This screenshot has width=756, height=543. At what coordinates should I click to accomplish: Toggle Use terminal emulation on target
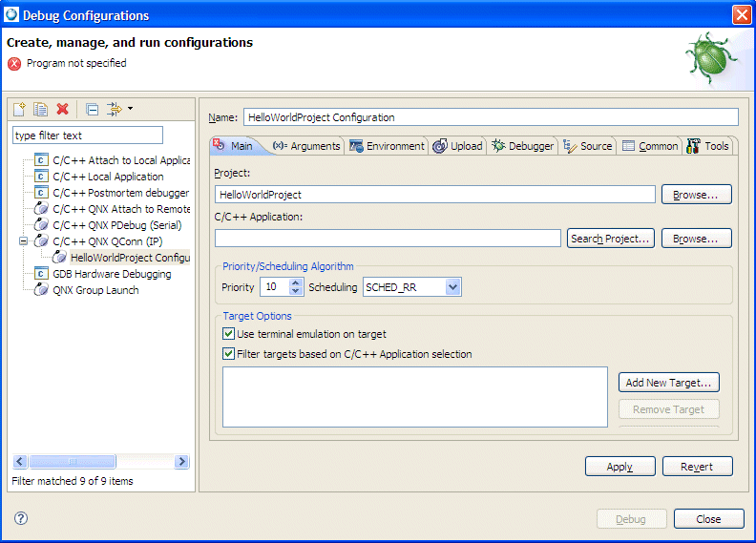point(228,335)
